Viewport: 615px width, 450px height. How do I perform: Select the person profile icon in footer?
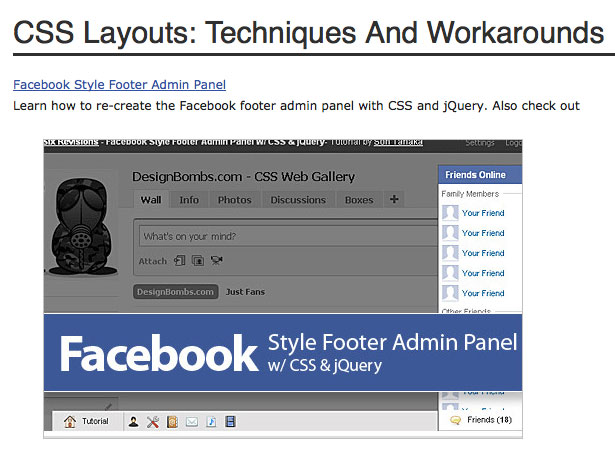pyautogui.click(x=133, y=422)
